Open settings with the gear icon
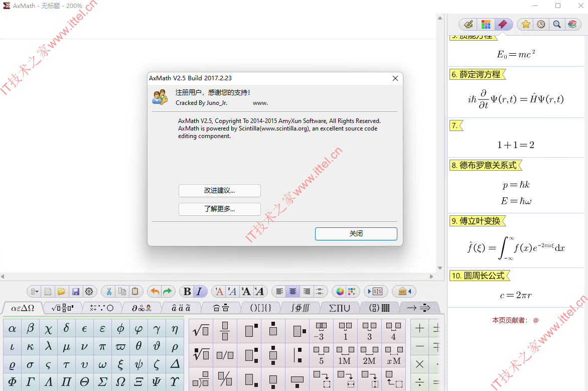 click(x=89, y=292)
